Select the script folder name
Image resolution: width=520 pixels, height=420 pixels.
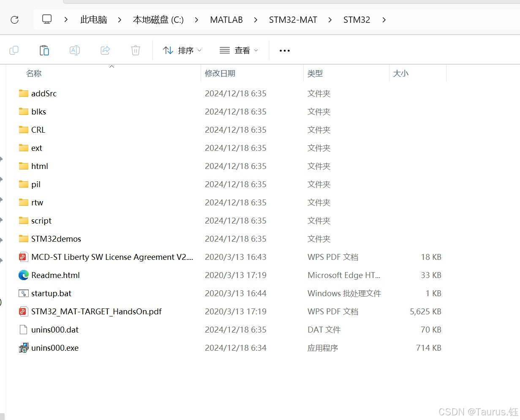[41, 221]
